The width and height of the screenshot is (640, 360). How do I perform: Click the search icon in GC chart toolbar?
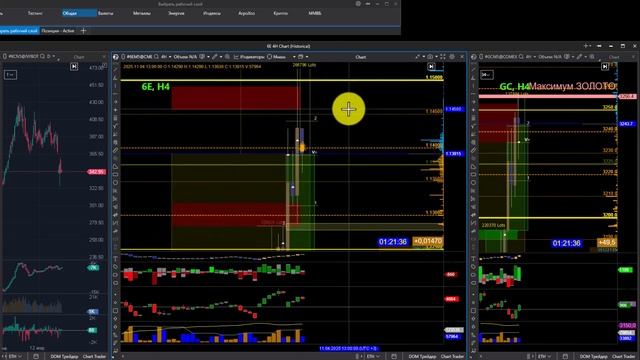(521, 57)
